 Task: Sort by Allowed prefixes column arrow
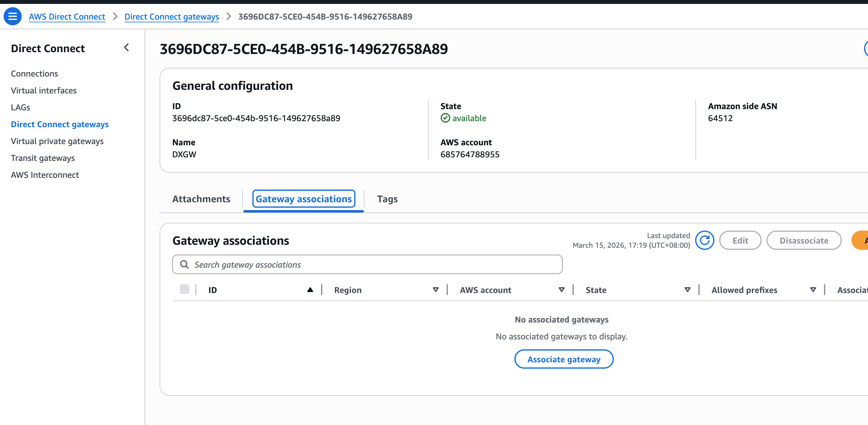813,290
